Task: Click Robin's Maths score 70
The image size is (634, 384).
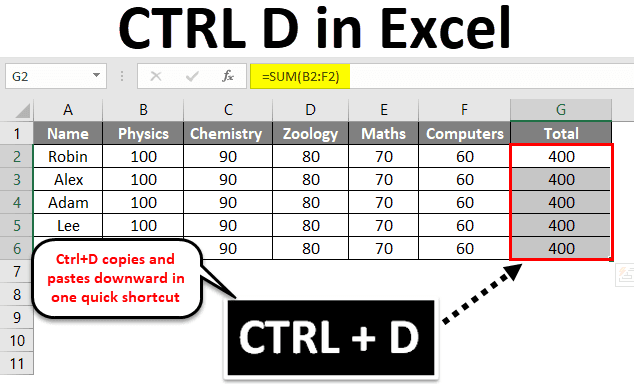Action: click(x=383, y=156)
